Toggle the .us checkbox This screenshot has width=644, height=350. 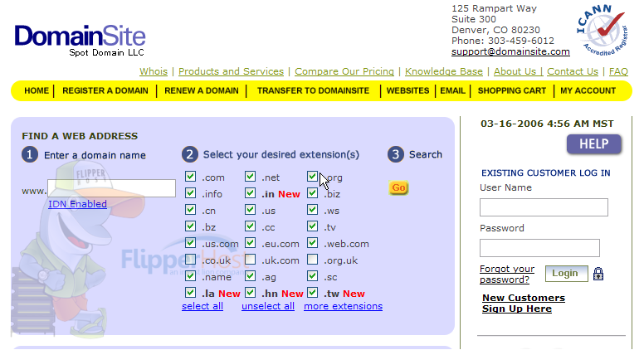250,210
